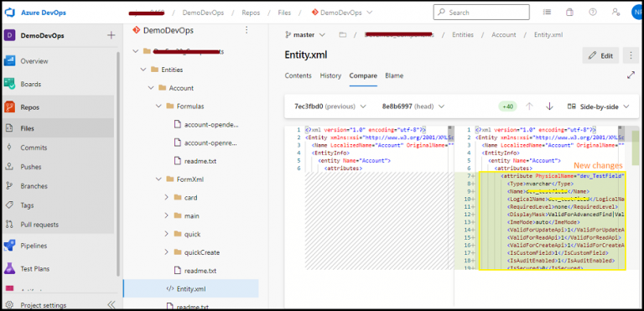Go to the previous difference arrow
The image size is (644, 311).
point(529,106)
